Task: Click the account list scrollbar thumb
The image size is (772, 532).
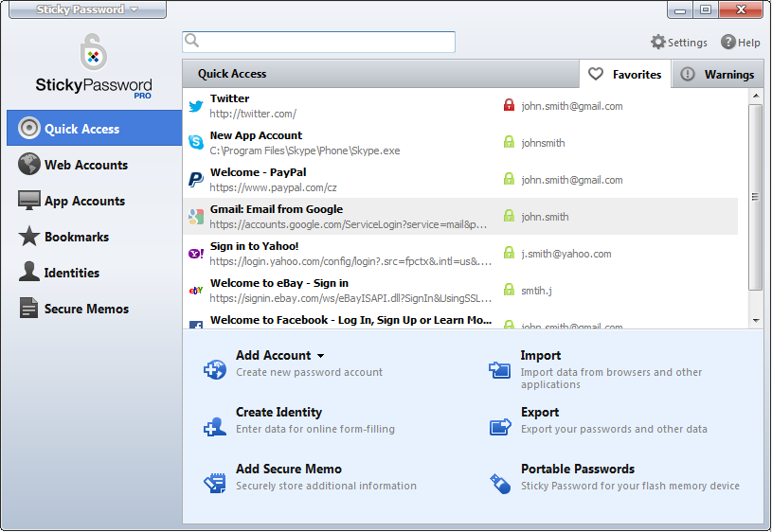Action: pos(755,197)
